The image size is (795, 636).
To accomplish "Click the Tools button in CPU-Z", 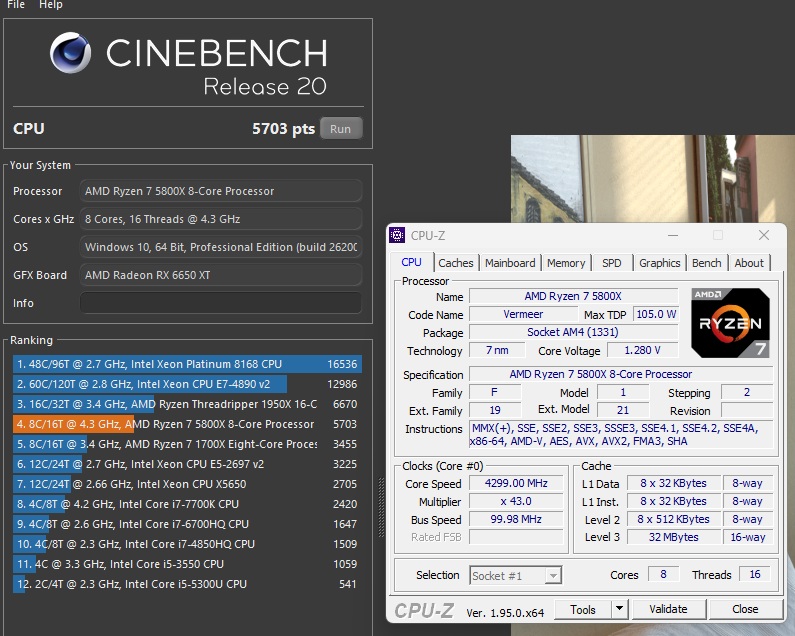I will pyautogui.click(x=583, y=610).
